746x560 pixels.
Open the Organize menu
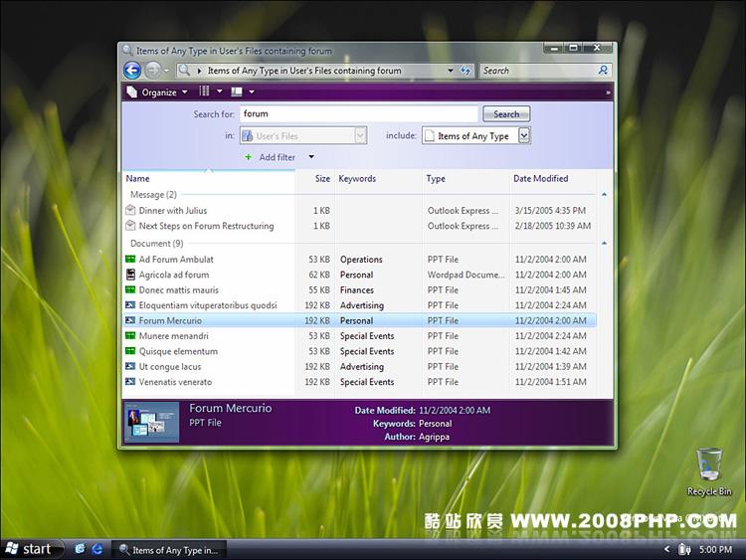click(151, 93)
